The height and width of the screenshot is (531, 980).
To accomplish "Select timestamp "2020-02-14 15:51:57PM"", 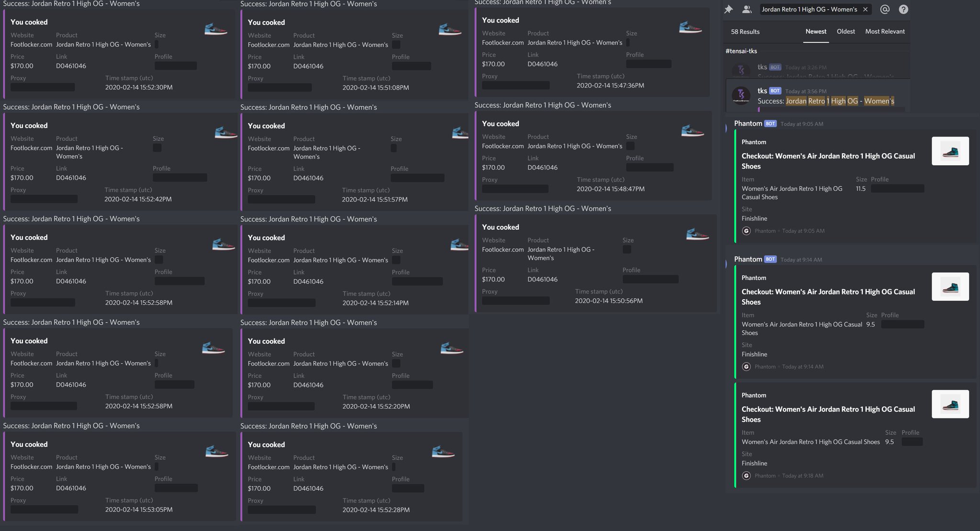I will pyautogui.click(x=375, y=199).
